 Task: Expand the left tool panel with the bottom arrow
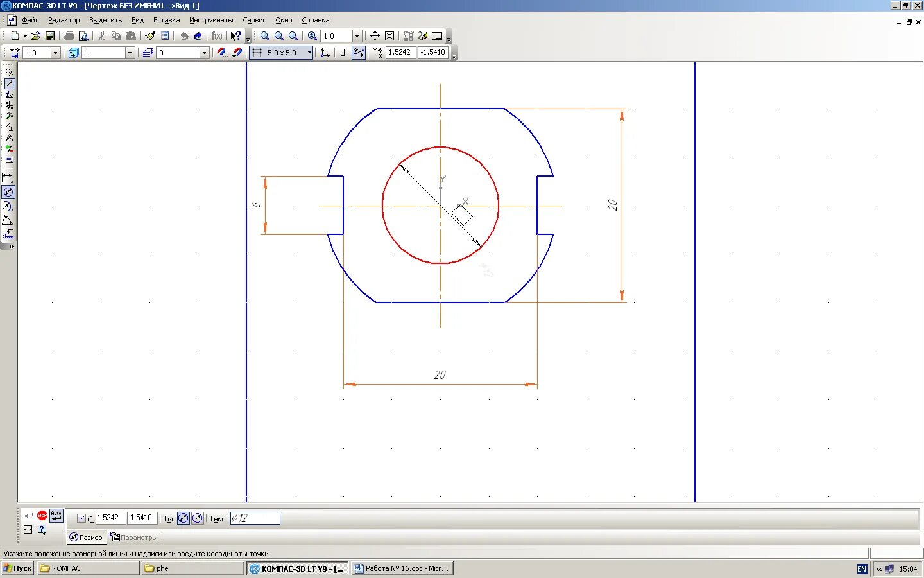[12, 246]
